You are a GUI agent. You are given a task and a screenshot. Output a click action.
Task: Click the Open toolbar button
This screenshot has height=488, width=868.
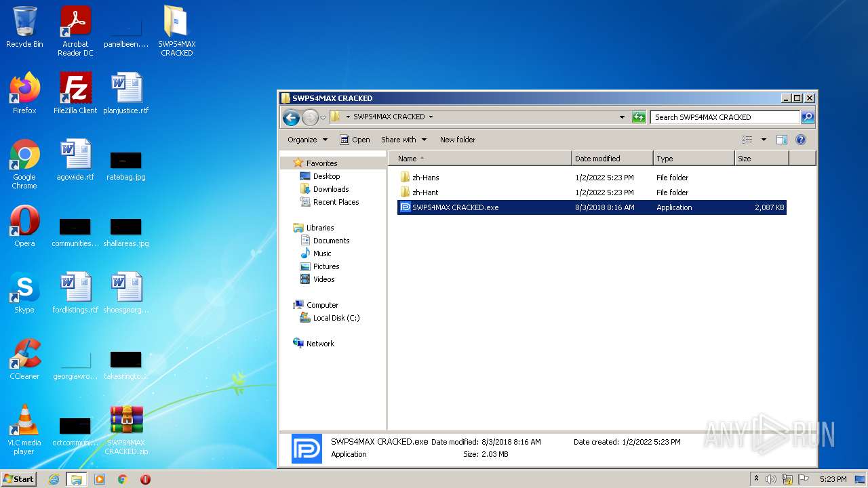[x=355, y=140]
